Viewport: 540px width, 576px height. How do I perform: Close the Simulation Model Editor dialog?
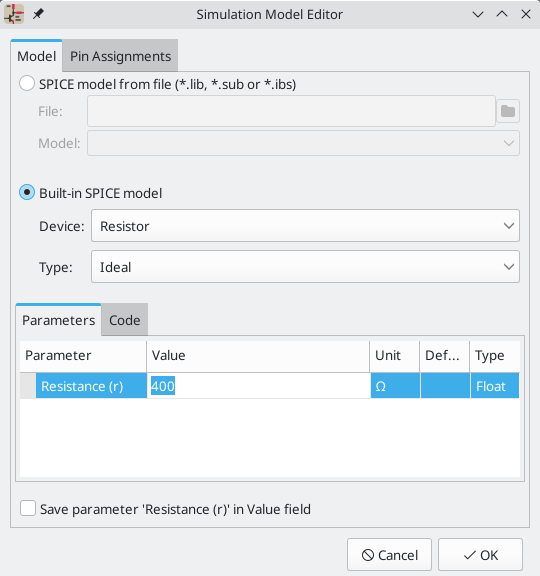point(526,14)
